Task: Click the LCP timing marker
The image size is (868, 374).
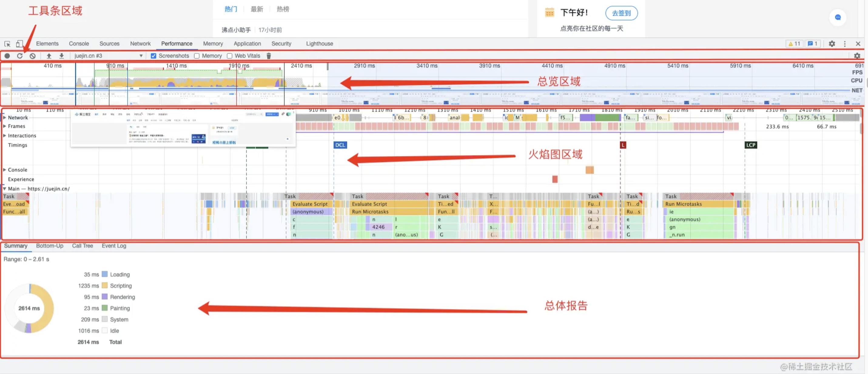Action: click(750, 145)
